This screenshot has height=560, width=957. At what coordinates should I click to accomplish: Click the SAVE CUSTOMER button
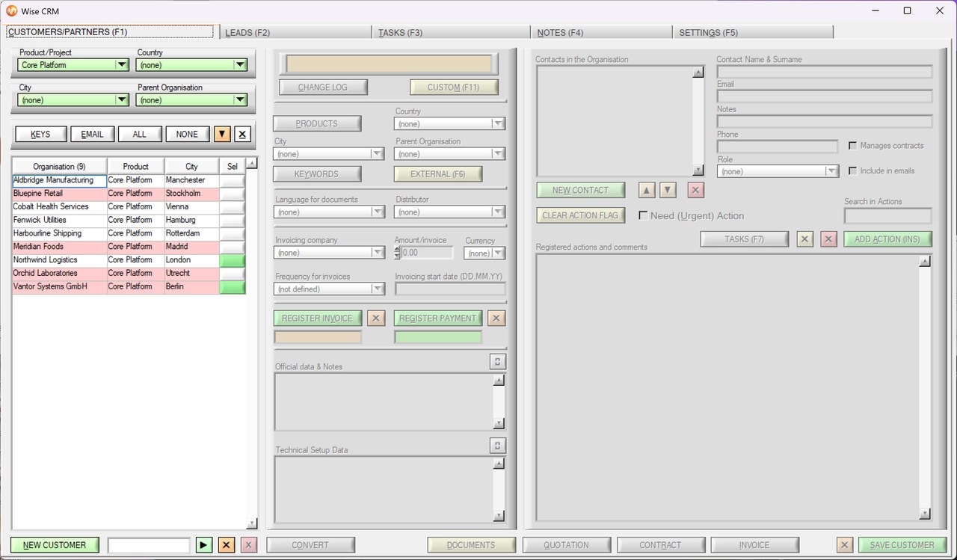point(902,545)
